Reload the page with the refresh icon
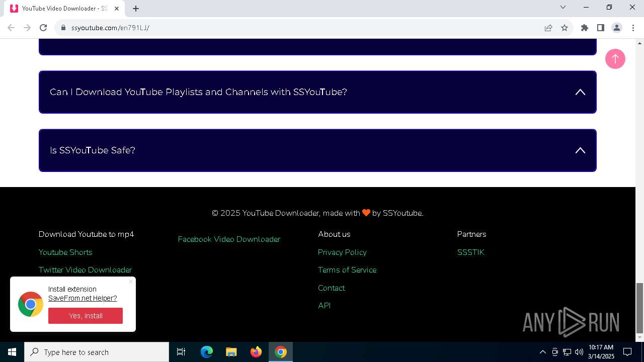The height and width of the screenshot is (362, 644). 43,28
